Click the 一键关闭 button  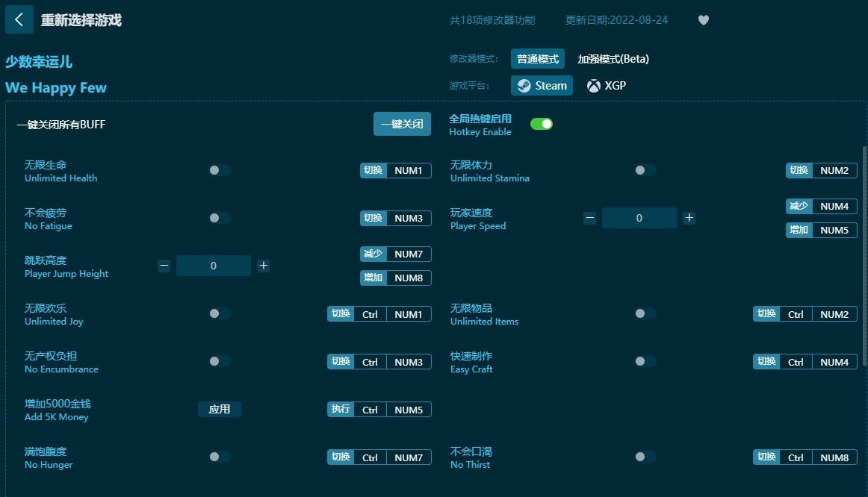[402, 124]
